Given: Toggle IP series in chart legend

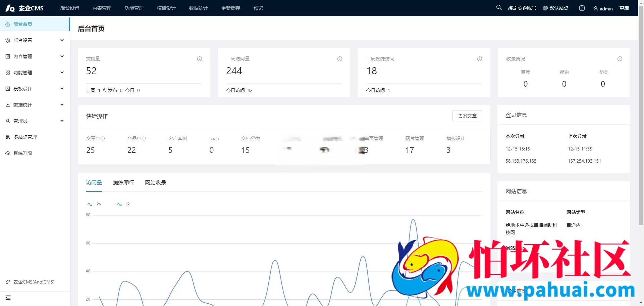Looking at the screenshot, I should coord(123,204).
